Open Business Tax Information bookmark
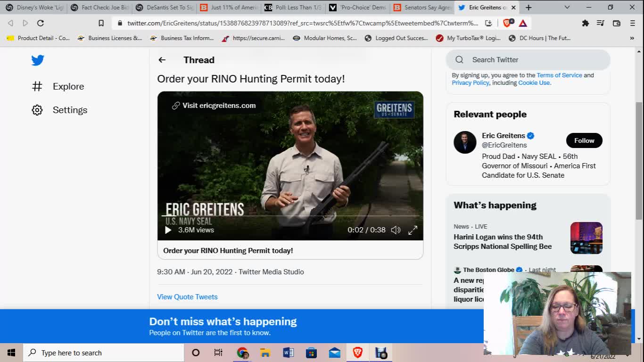 pyautogui.click(x=182, y=38)
